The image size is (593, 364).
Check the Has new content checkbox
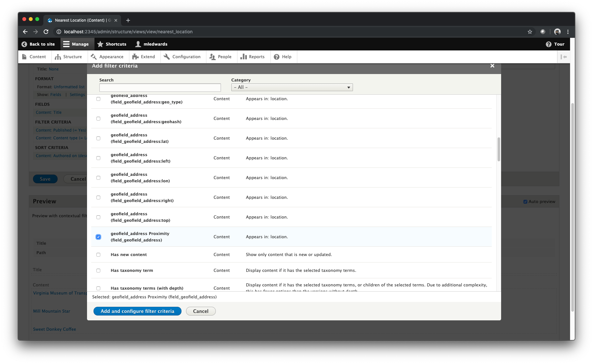98,255
